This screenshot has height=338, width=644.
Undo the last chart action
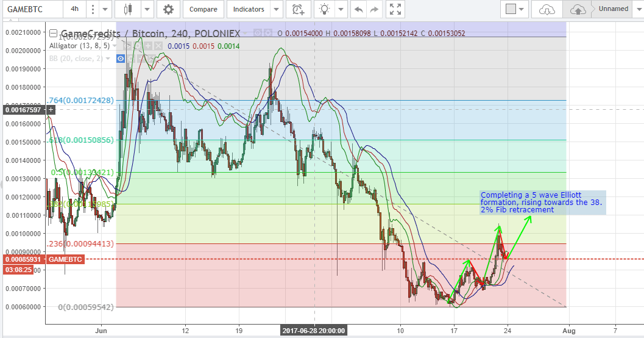(358, 9)
